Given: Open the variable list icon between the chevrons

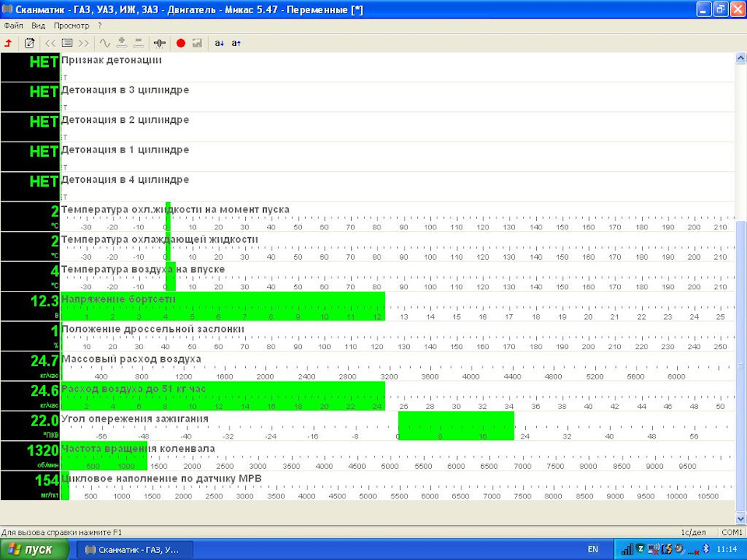Looking at the screenshot, I should click(x=67, y=44).
